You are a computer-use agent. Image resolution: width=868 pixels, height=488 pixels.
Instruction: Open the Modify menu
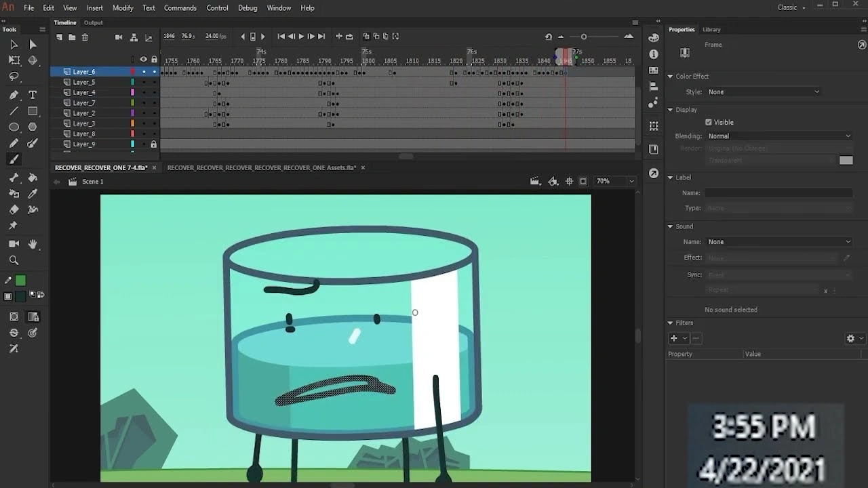pos(123,8)
